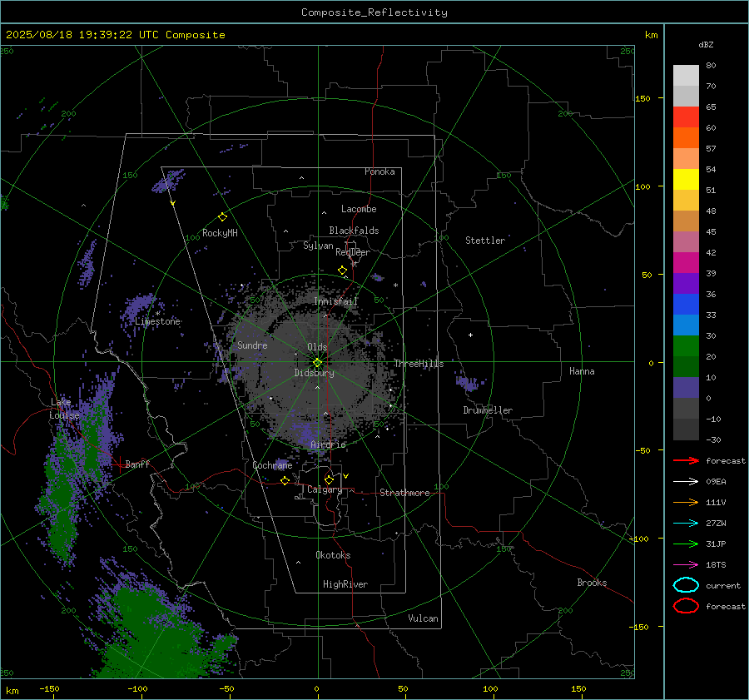Screen dimensions: 749x700
Task: Click the Cochrane city label
Action: [272, 465]
